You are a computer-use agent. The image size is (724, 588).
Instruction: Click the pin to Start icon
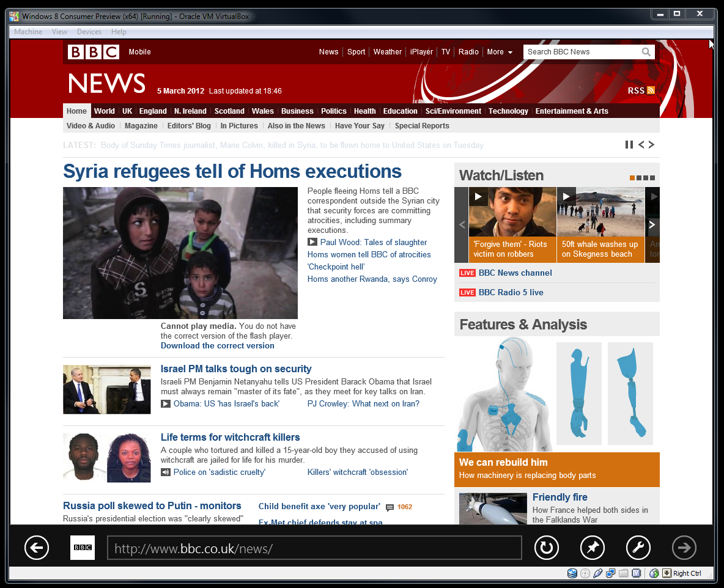tap(593, 548)
